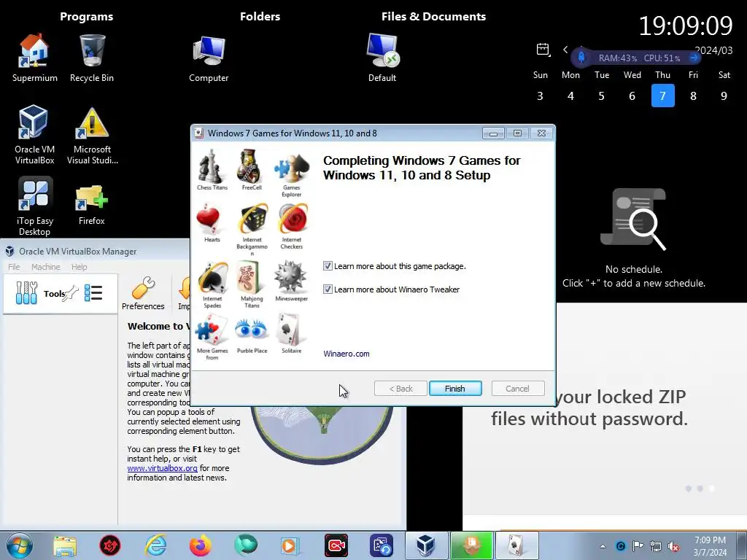Click the muted volume tray icon
This screenshot has width=747, height=560.
pos(673,546)
